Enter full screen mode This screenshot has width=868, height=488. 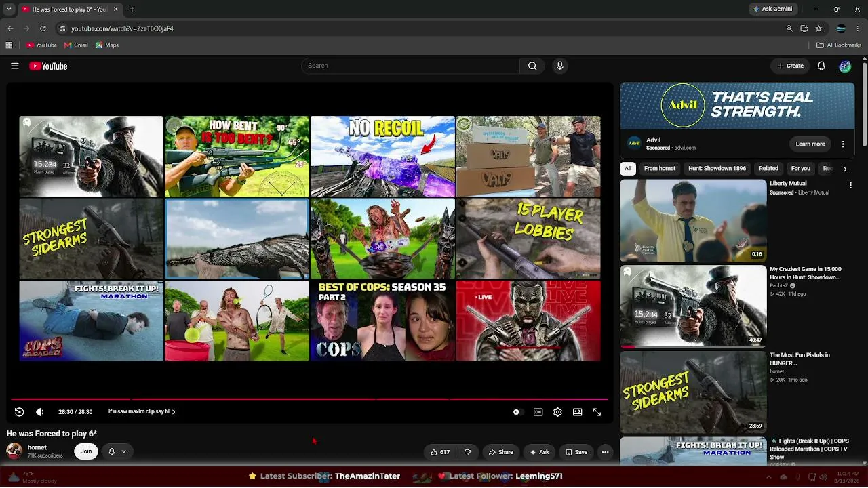click(x=597, y=412)
